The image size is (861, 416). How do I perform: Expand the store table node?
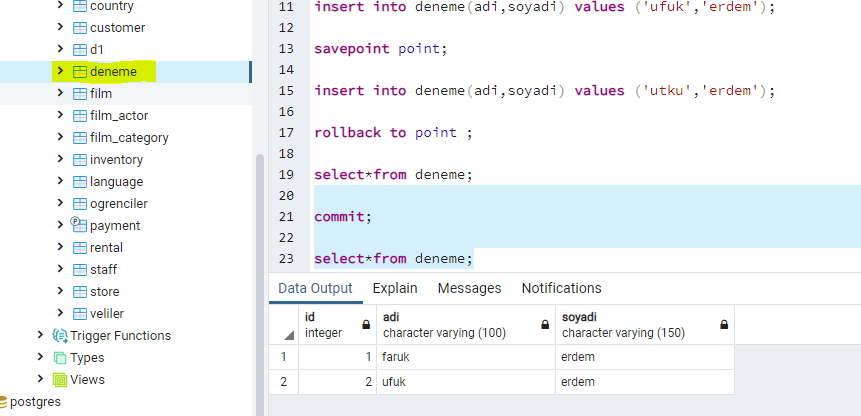(60, 290)
